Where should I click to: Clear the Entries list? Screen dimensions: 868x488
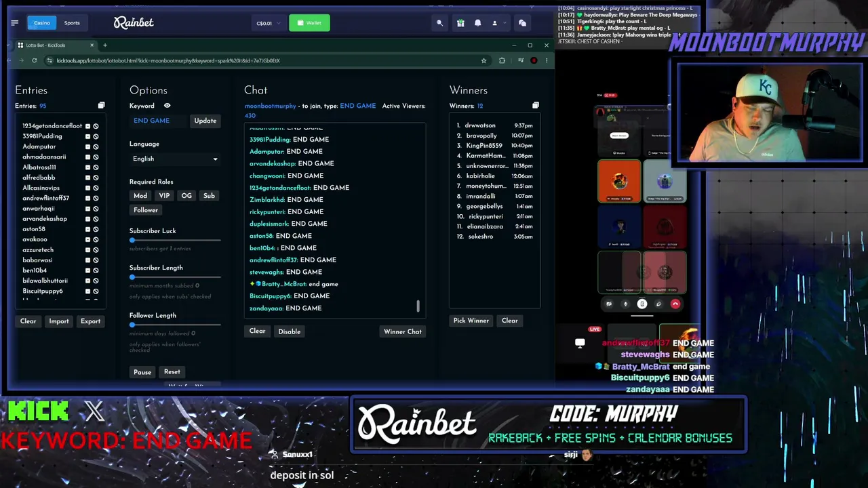tap(28, 321)
